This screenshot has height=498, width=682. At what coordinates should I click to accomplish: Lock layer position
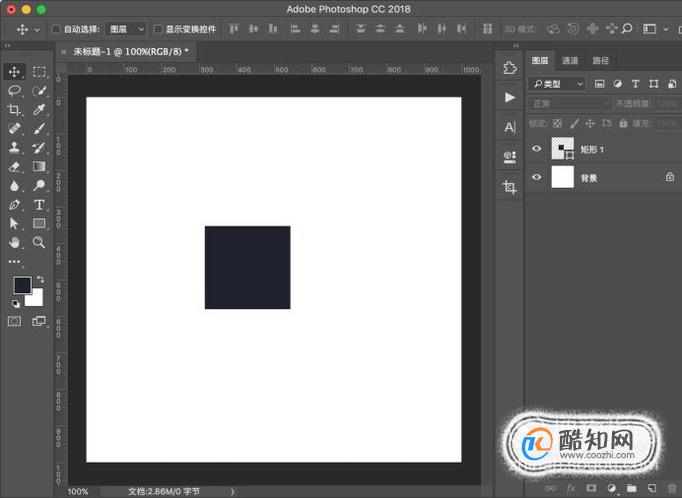[x=590, y=124]
